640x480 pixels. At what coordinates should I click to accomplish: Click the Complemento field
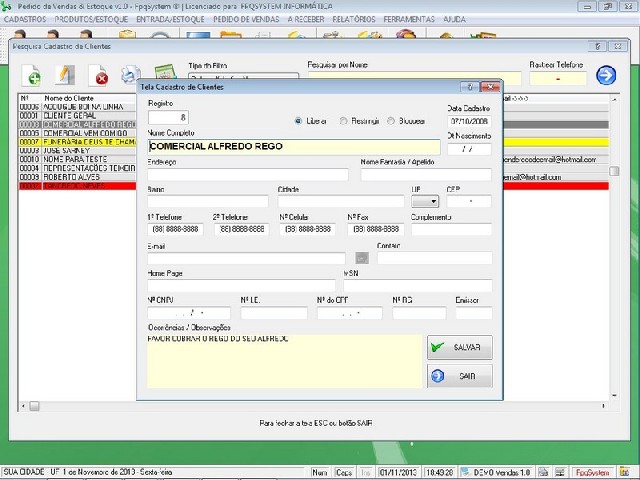(x=451, y=229)
